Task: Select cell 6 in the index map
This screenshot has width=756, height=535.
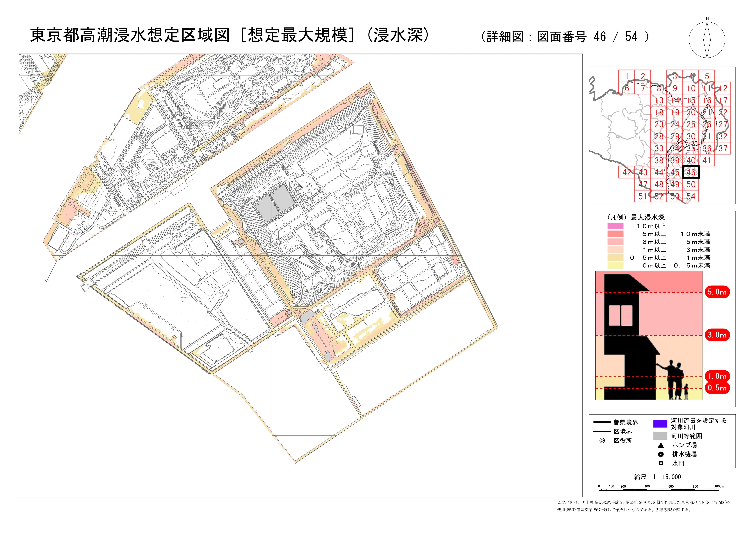Action: coord(627,88)
